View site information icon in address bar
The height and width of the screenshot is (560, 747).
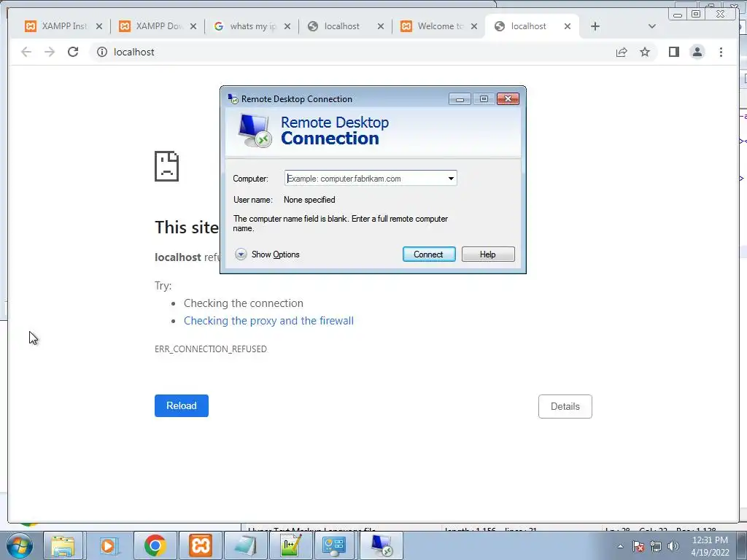[102, 52]
